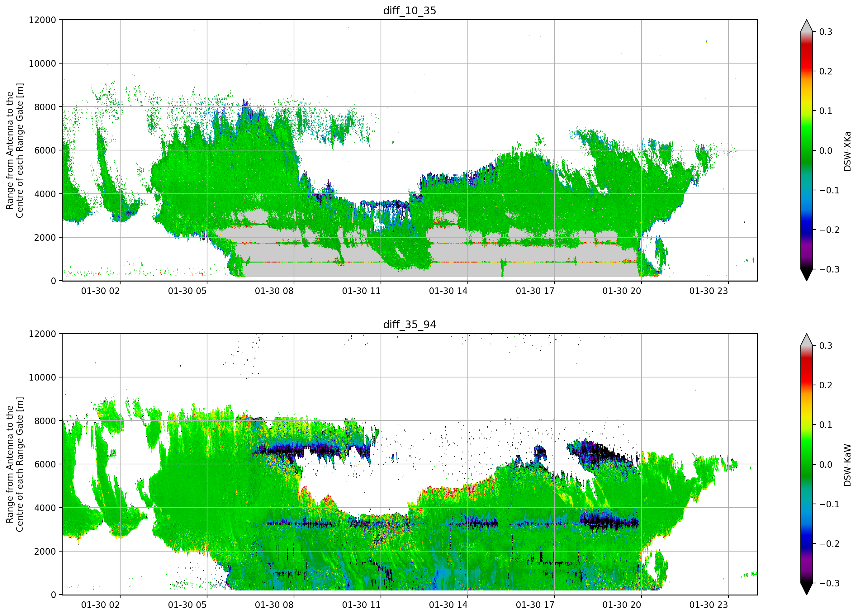This screenshot has width=858, height=616.
Task: Click the 0.0 tick on the DSW-XKa colorbar
Action: point(826,151)
